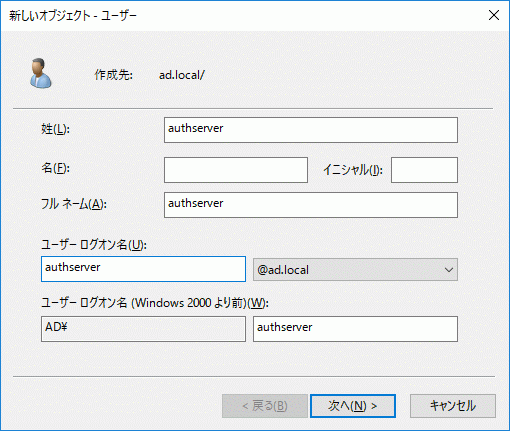
Task: Focus the ユーザー ログオン名(U) input field
Action: click(x=143, y=269)
